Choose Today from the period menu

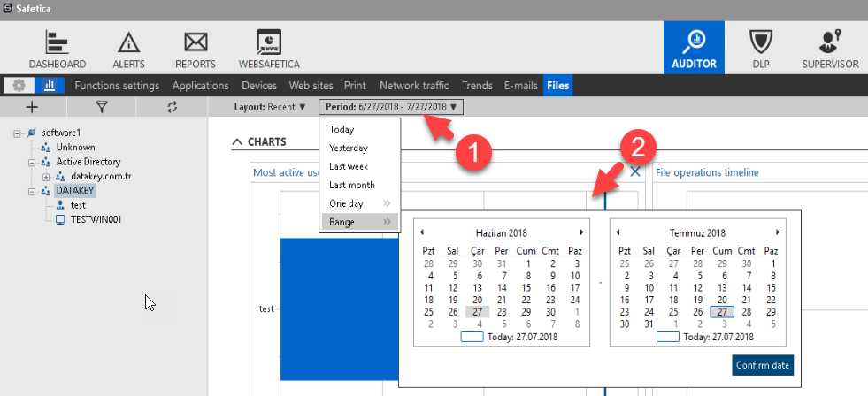359,129
